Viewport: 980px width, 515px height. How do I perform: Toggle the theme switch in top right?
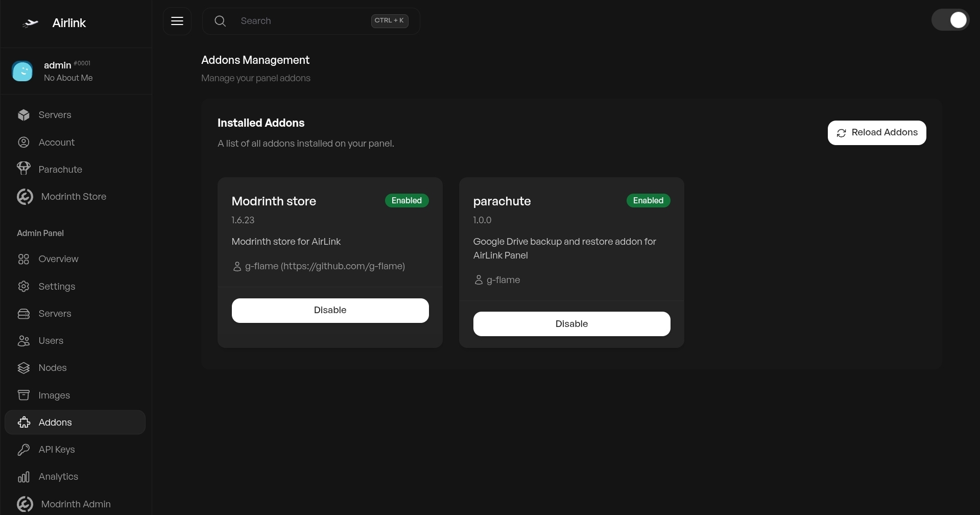pos(950,20)
